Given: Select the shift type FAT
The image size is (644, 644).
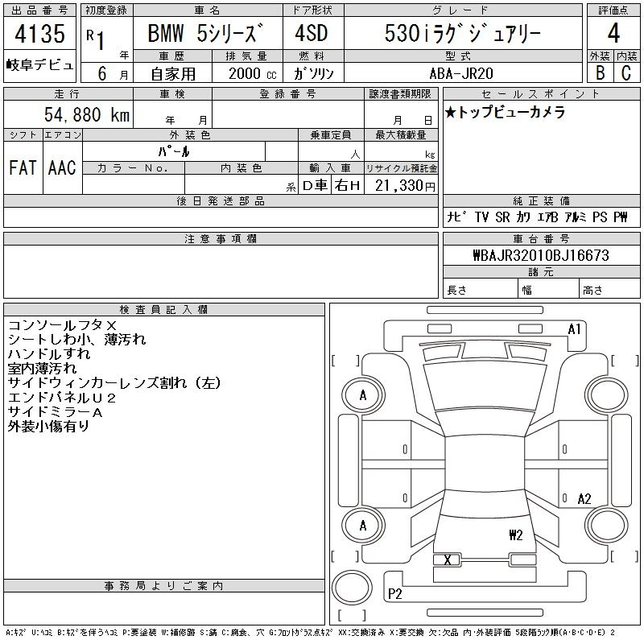Looking at the screenshot, I should (x=23, y=167).
